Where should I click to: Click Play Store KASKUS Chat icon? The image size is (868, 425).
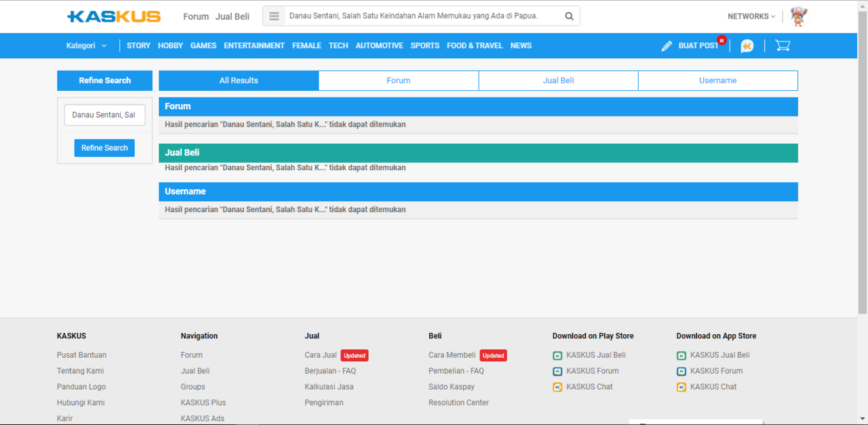[x=557, y=387]
